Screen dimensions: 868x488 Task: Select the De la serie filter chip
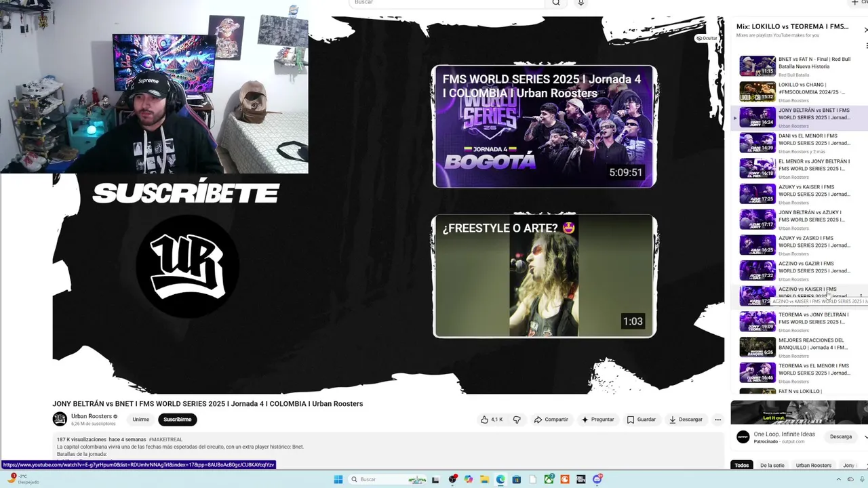[x=772, y=466]
